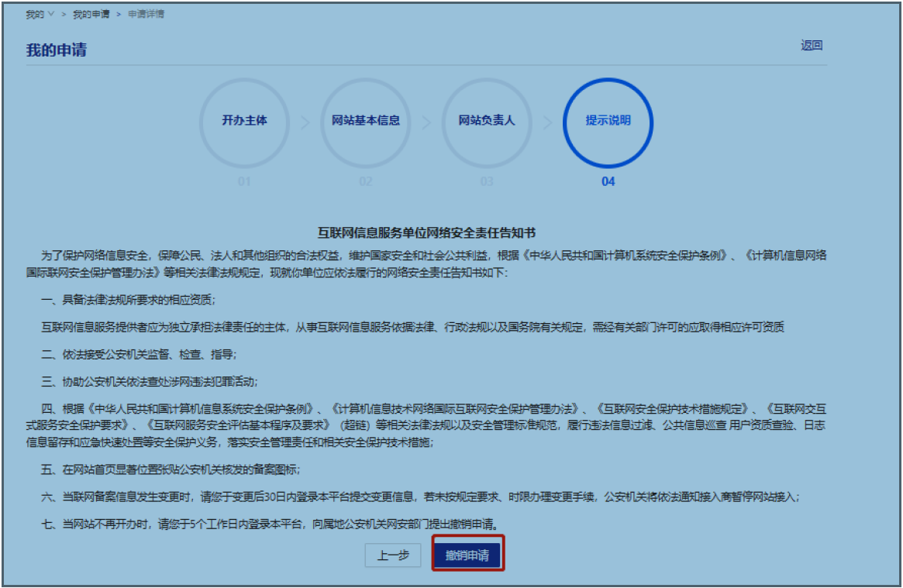
Task: Click the arrow after 网站基本信息 step
Action: point(426,122)
